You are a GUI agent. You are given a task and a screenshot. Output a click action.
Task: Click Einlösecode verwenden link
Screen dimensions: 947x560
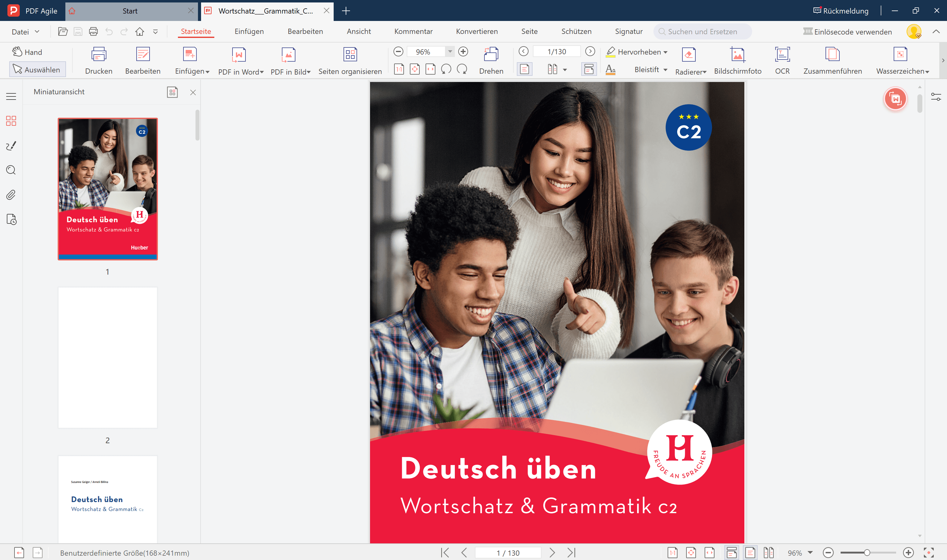coord(847,32)
